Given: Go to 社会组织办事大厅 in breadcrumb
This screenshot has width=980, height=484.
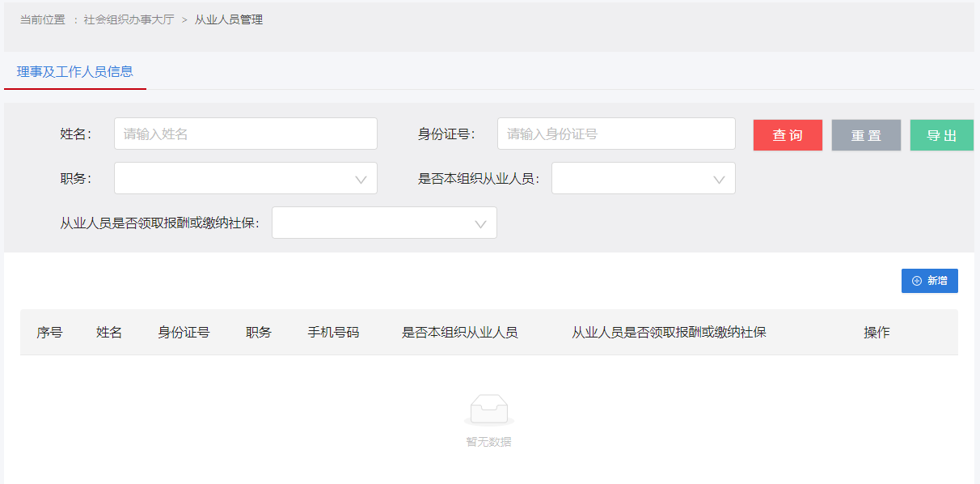Looking at the screenshot, I should point(129,19).
